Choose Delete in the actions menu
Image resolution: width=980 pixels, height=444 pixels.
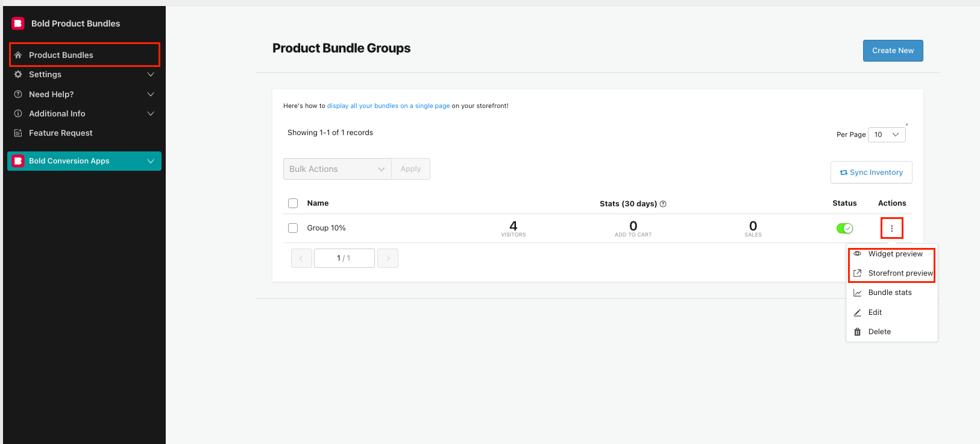click(x=892, y=332)
